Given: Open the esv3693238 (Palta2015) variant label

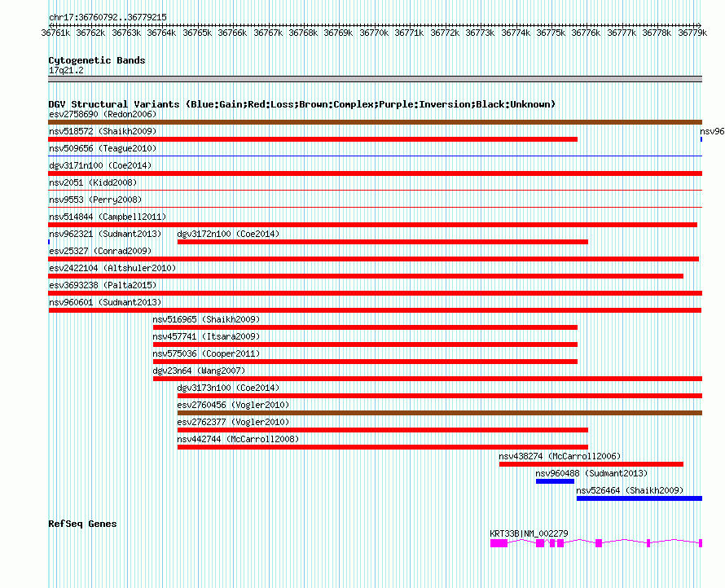Looking at the screenshot, I should point(104,285).
